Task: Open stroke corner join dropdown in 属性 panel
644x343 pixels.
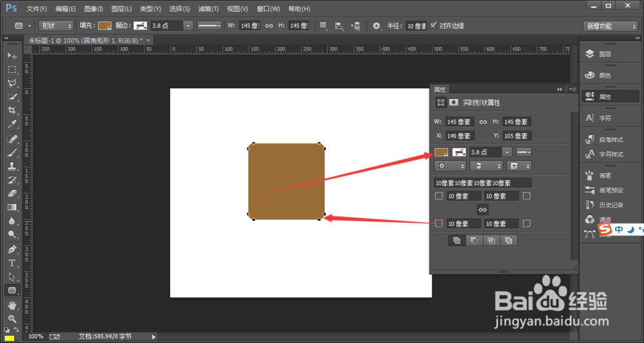Action: [x=519, y=166]
